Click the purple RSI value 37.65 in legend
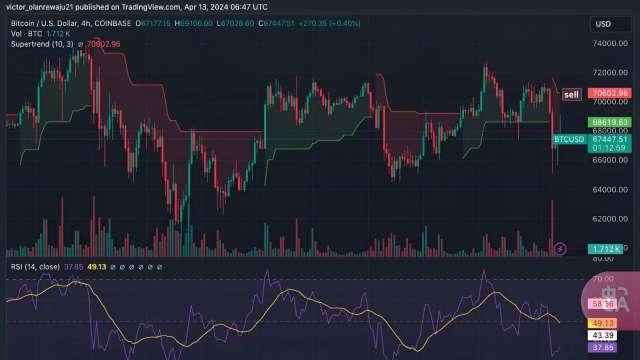640x360 pixels. pos(73,267)
